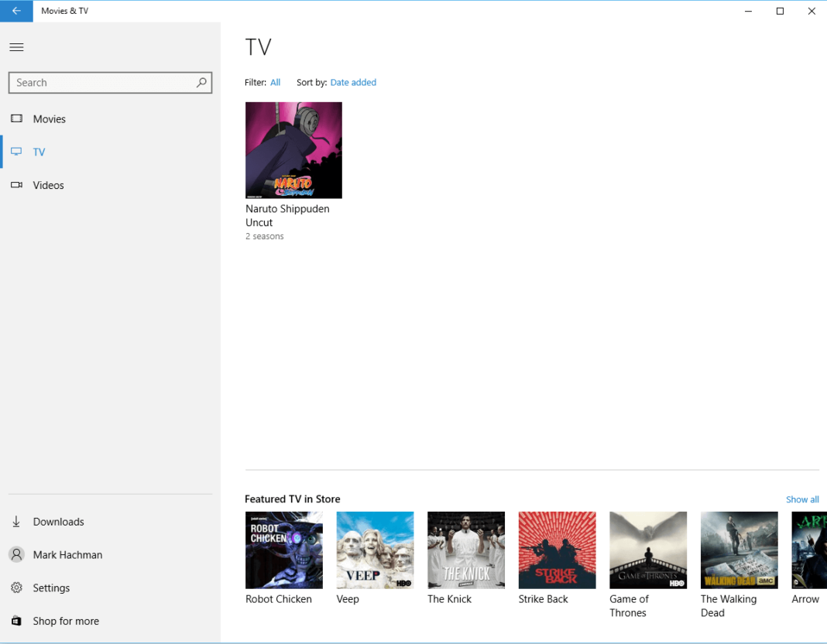Change sorting via the Date added dropdown
827x644 pixels.
pos(353,82)
